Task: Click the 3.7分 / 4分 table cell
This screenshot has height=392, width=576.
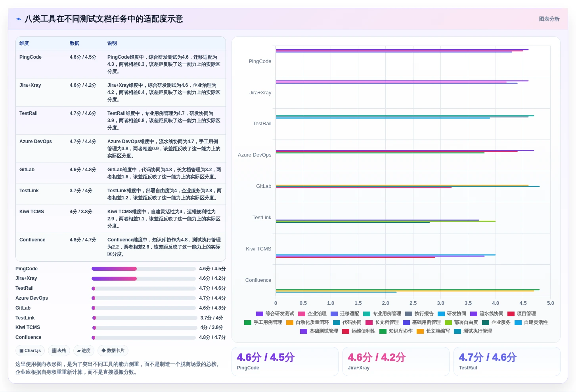Action: coord(81,191)
